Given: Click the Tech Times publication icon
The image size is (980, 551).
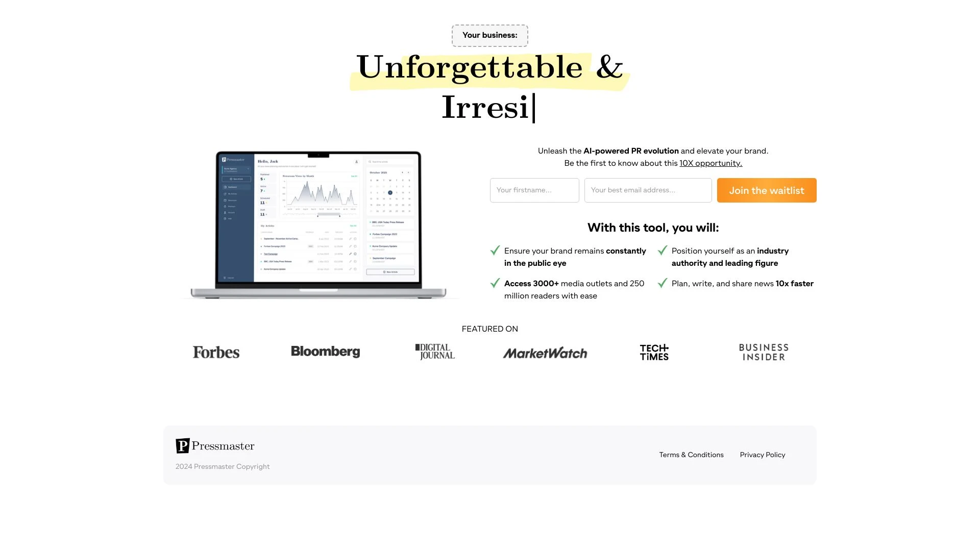Looking at the screenshot, I should coord(653,352).
